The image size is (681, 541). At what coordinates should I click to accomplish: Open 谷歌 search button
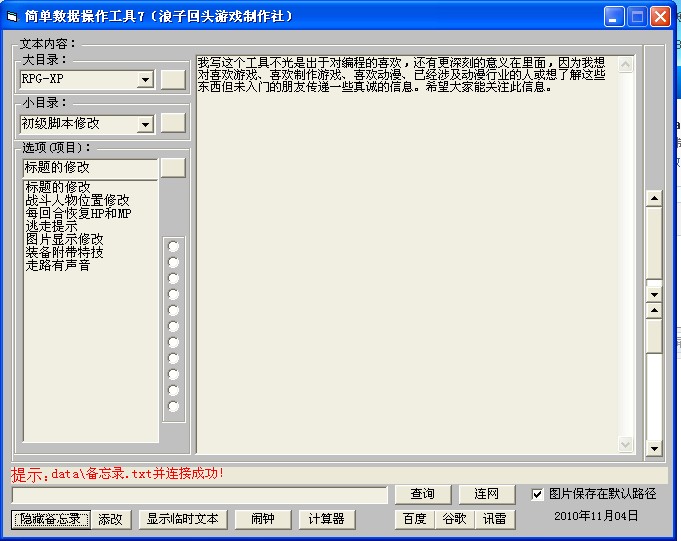[x=455, y=519]
